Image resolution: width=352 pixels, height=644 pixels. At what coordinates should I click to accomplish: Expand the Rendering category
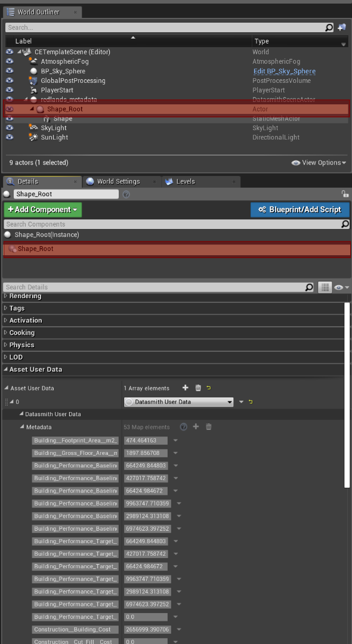tap(5, 296)
